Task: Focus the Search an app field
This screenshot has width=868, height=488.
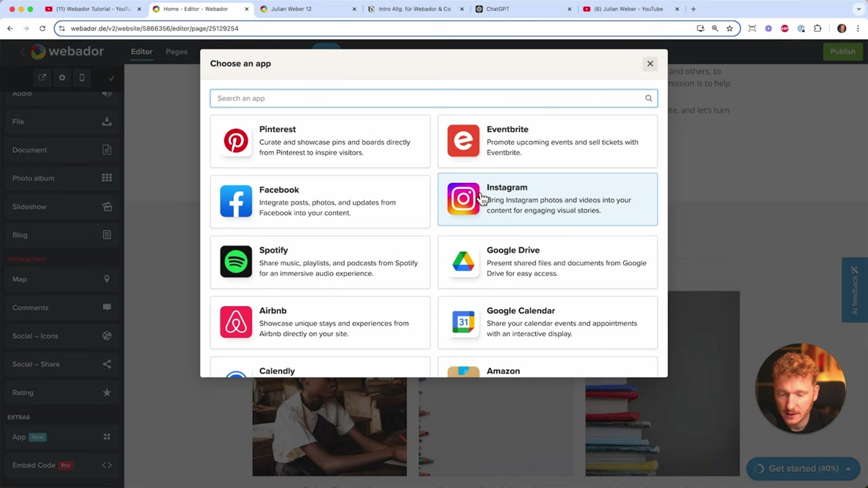Action: [x=433, y=98]
